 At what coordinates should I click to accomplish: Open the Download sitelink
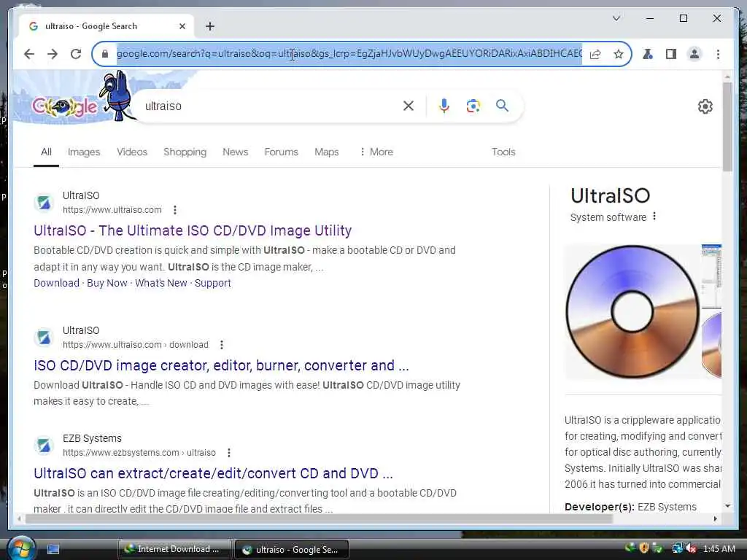[56, 283]
